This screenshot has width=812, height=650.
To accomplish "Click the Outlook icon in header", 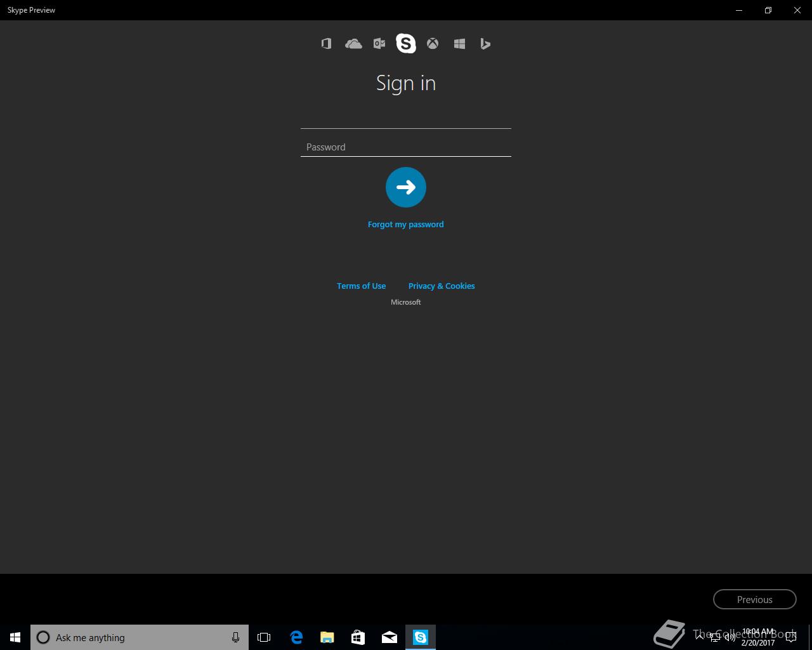I will [x=379, y=44].
